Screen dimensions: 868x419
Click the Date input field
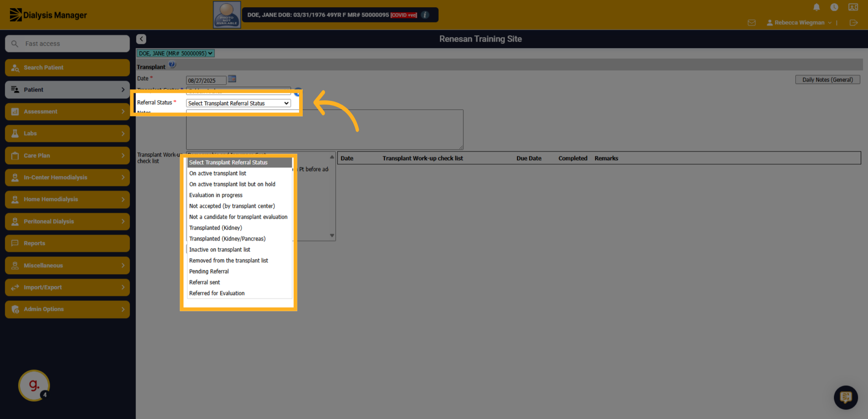pyautogui.click(x=206, y=80)
